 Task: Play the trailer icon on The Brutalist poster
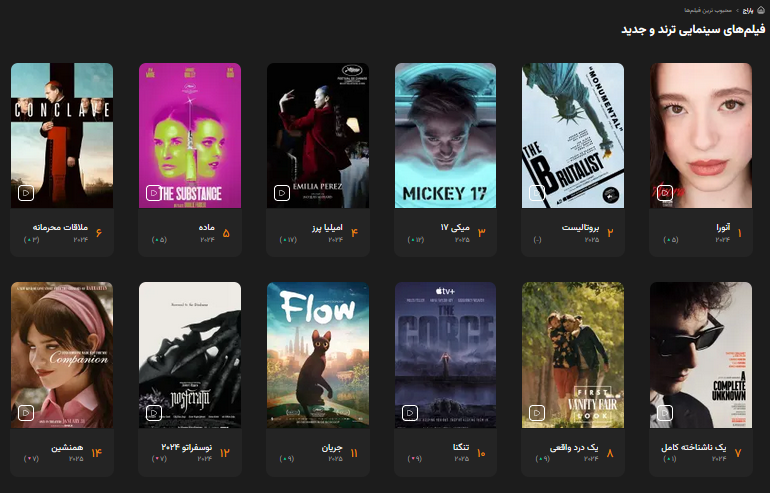(x=537, y=193)
